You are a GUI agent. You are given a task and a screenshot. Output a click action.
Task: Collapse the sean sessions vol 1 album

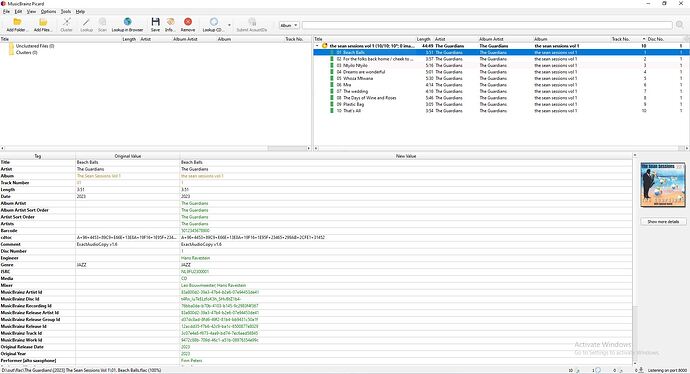317,46
